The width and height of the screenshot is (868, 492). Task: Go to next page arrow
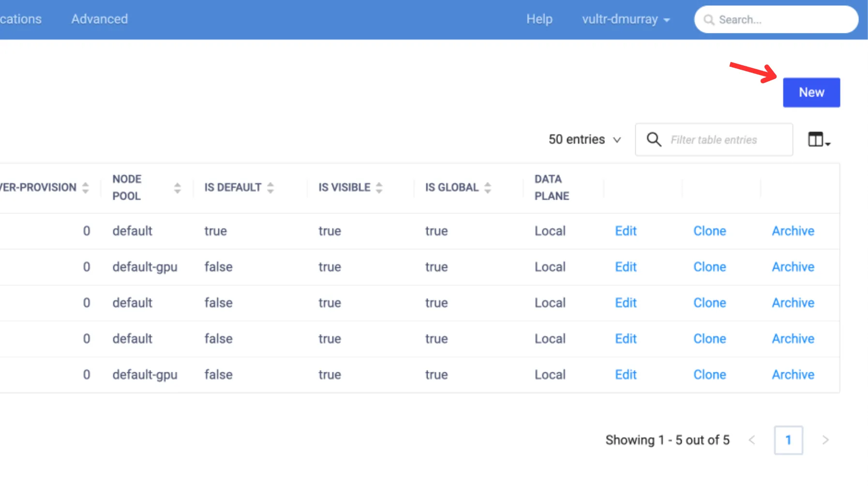825,440
